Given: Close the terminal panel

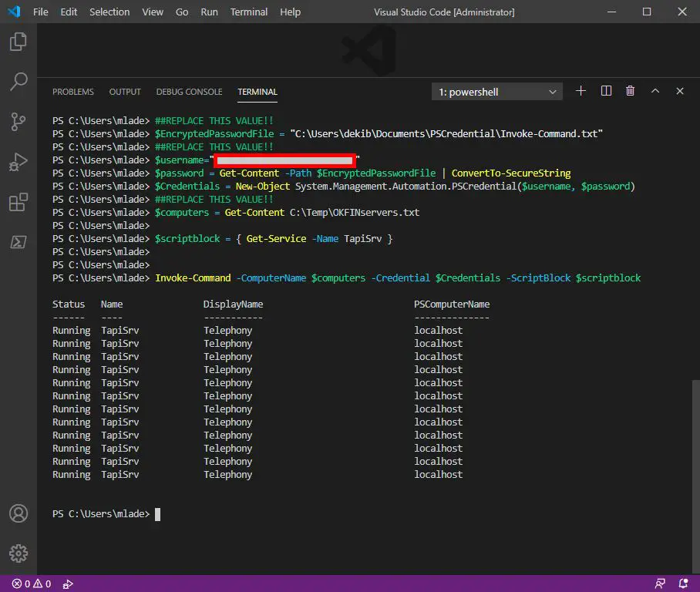Looking at the screenshot, I should pyautogui.click(x=679, y=91).
